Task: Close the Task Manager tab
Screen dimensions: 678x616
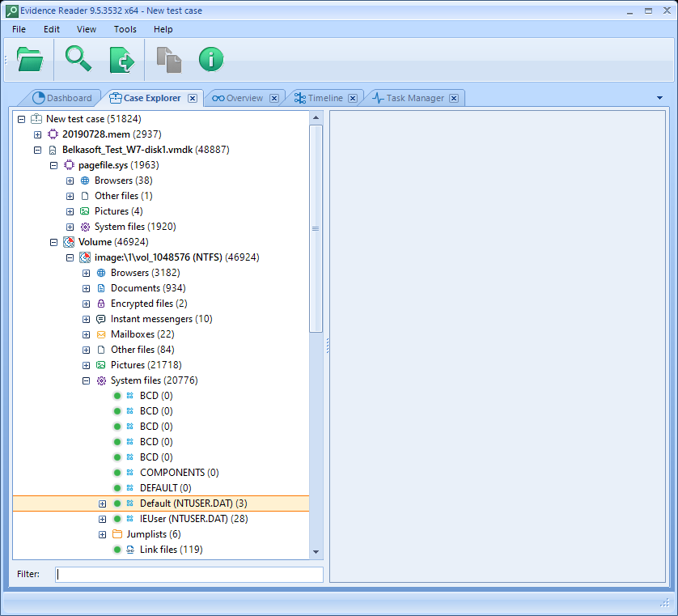Action: pos(454,98)
